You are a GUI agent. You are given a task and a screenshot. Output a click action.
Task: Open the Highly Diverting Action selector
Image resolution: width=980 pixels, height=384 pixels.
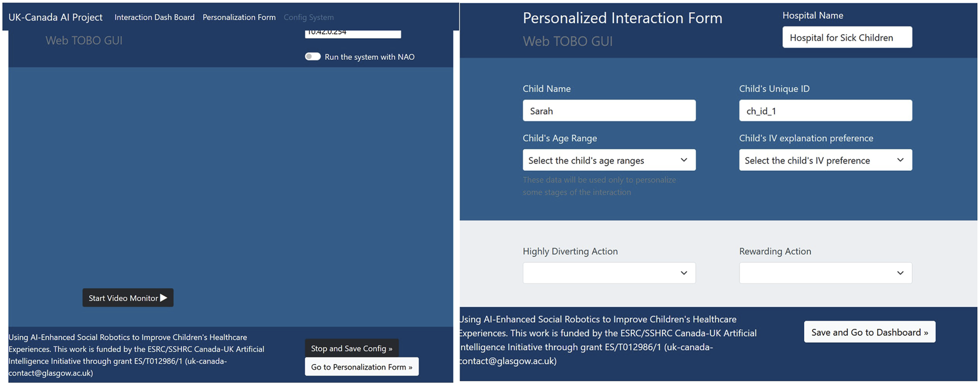[608, 272]
